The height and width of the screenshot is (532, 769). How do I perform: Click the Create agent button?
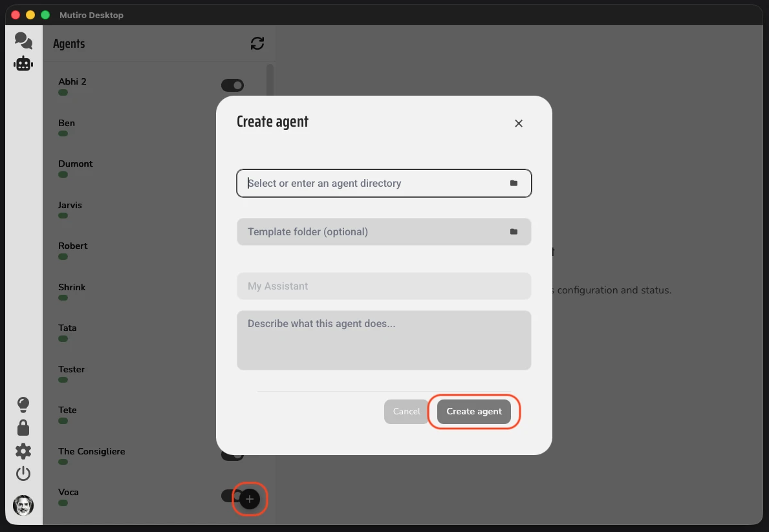coord(473,411)
